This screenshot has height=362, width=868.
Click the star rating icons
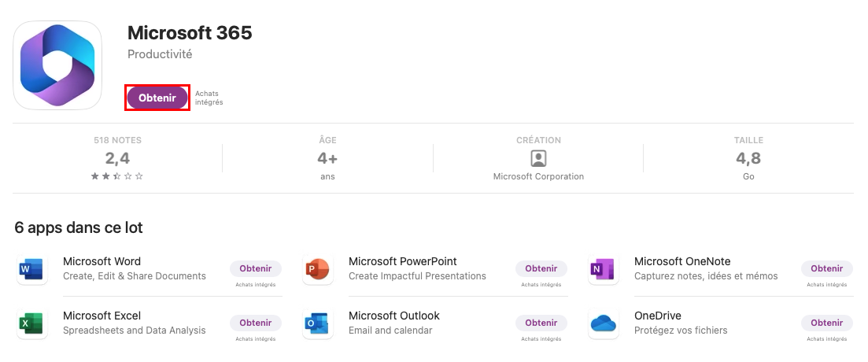117,176
